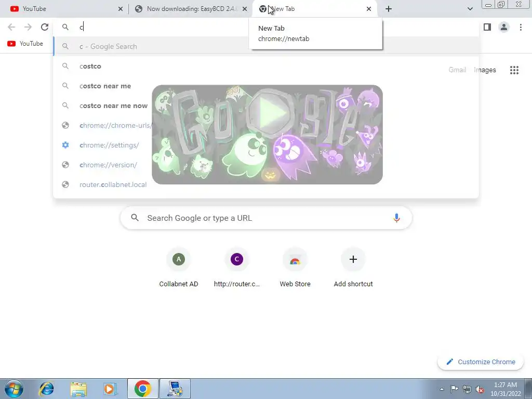Pick the chrome://settings/ suggestion
The image size is (532, 399).
pos(266,145)
